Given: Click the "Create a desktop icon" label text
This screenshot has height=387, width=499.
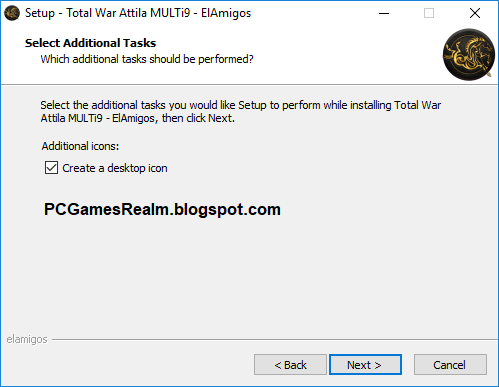Looking at the screenshot, I should click(115, 168).
